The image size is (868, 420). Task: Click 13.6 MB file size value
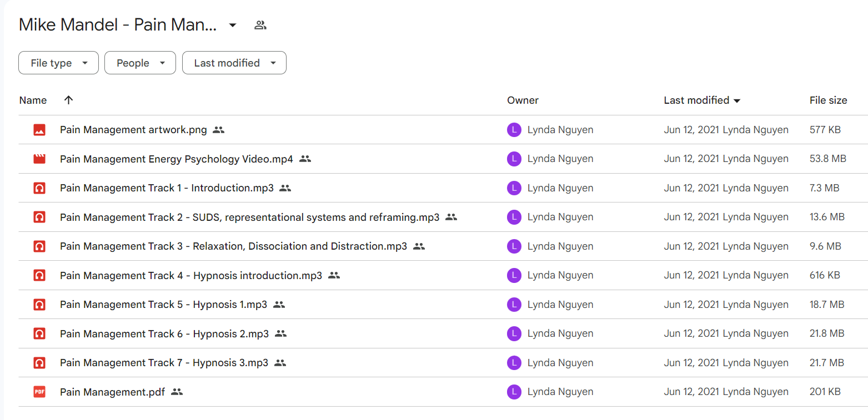pyautogui.click(x=827, y=217)
